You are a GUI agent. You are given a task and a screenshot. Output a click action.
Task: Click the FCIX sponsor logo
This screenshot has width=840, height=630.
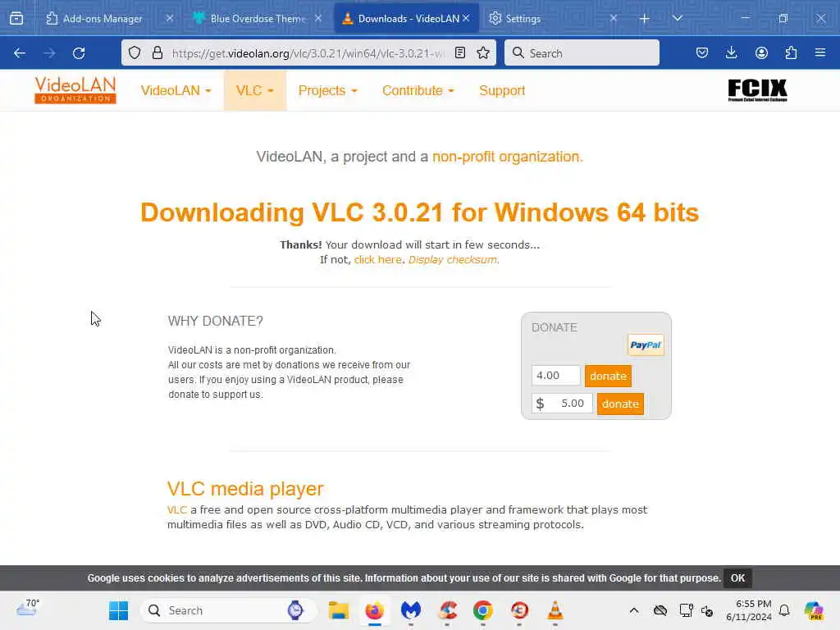click(757, 90)
